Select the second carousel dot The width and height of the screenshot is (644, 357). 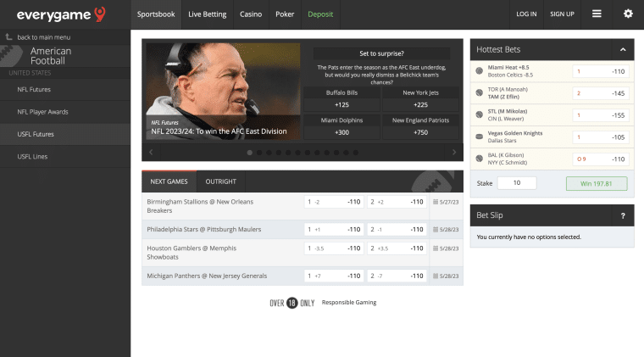tap(259, 153)
